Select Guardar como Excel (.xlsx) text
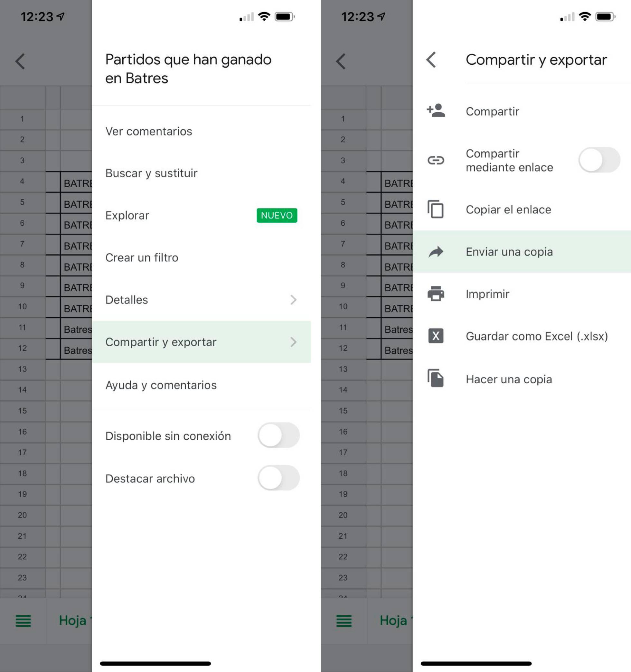 tap(537, 336)
